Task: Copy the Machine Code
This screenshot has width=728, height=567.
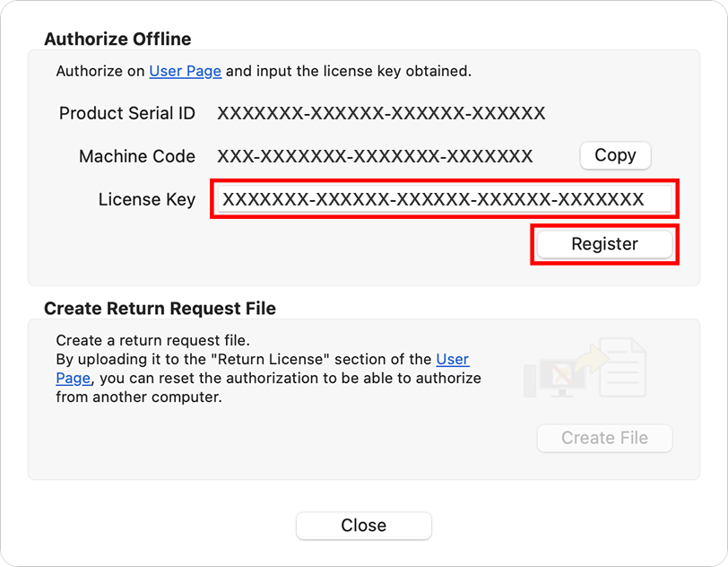Action: pyautogui.click(x=615, y=155)
